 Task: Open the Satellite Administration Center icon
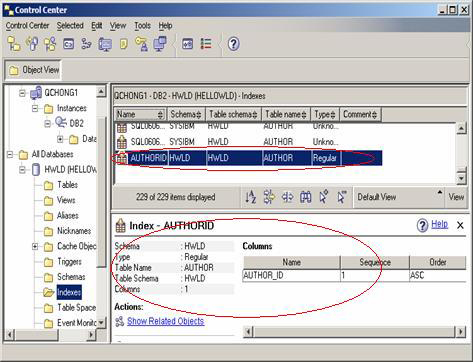pyautogui.click(x=50, y=44)
